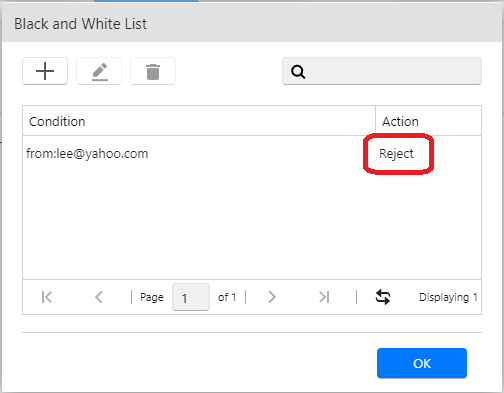The width and height of the screenshot is (504, 393).
Task: Confirm the dialog with the OK button
Action: click(x=422, y=363)
